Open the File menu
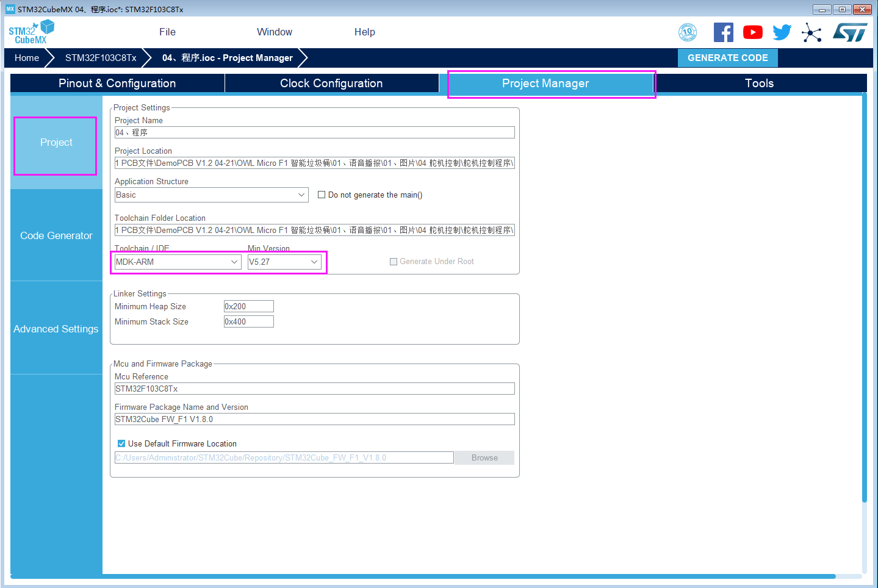The width and height of the screenshot is (878, 588). [167, 32]
